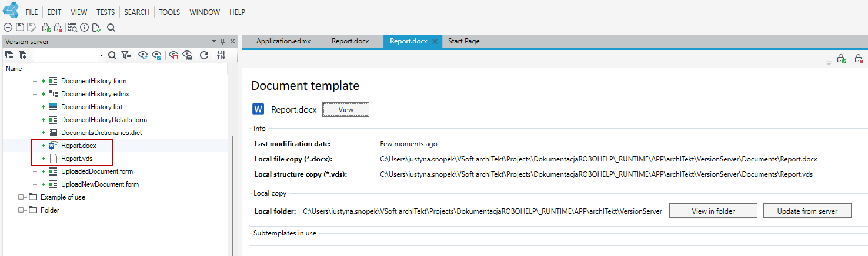This screenshot has height=256, width=868.
Task: Refresh the Version server tree
Action: [x=204, y=55]
